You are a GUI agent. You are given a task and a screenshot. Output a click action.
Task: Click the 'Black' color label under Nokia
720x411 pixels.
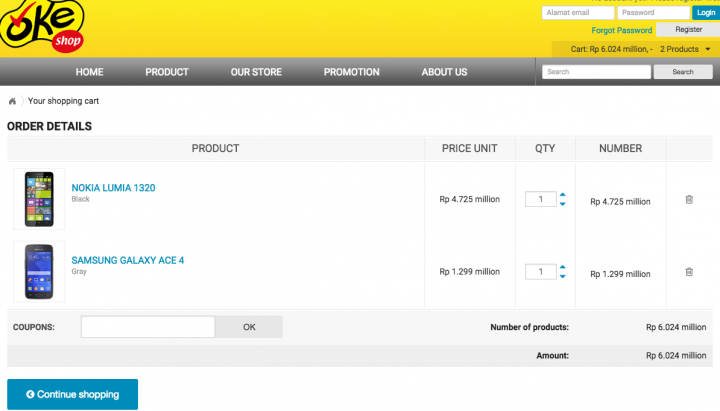click(80, 199)
